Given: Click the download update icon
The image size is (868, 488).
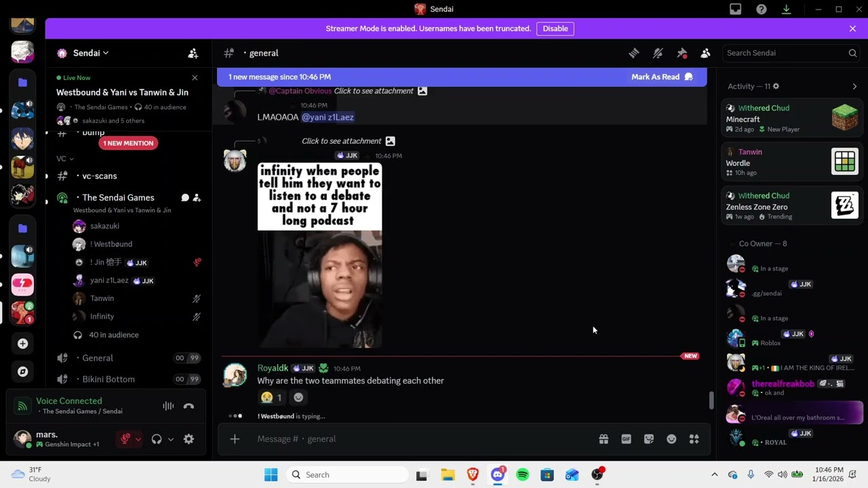Looking at the screenshot, I should [787, 9].
